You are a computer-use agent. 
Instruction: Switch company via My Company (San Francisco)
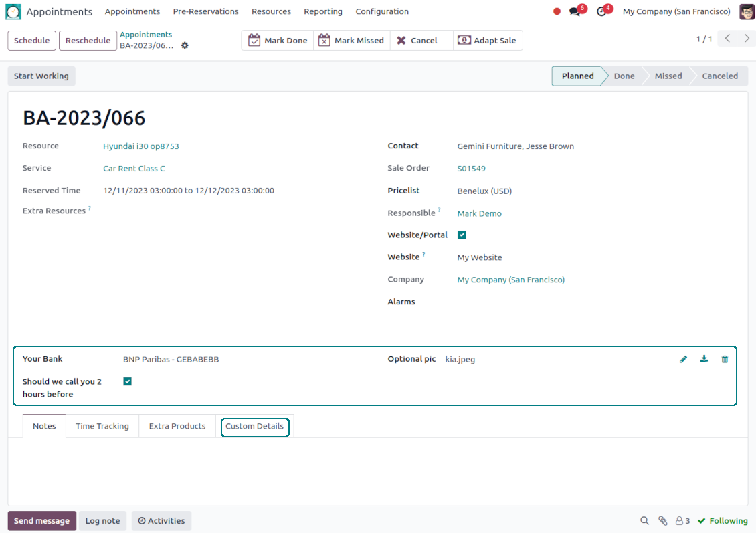point(676,11)
